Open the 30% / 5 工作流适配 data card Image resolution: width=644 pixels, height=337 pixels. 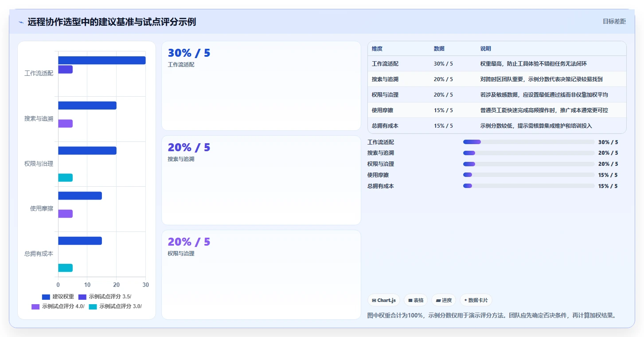point(261,86)
